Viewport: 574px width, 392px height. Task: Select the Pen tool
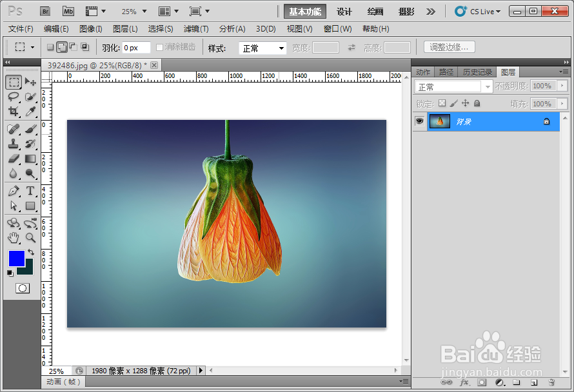[14, 191]
